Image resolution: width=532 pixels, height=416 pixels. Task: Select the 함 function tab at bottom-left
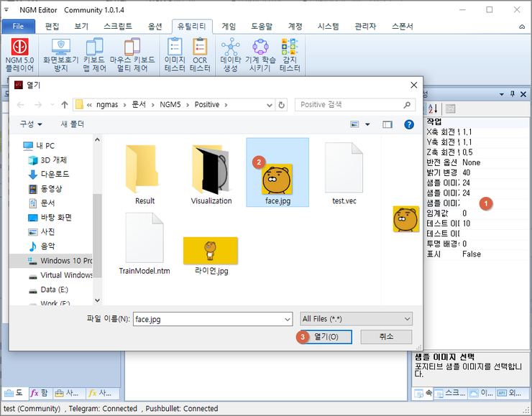pyautogui.click(x=40, y=393)
